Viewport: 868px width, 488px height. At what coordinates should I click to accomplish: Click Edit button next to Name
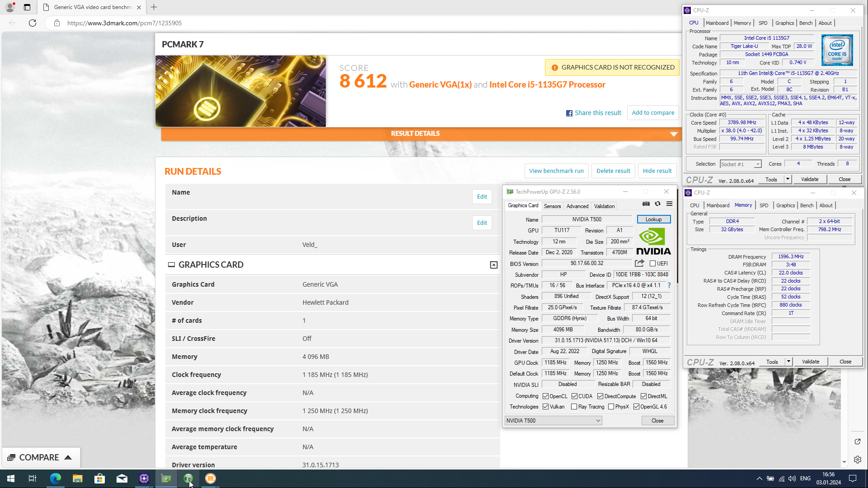pos(482,197)
